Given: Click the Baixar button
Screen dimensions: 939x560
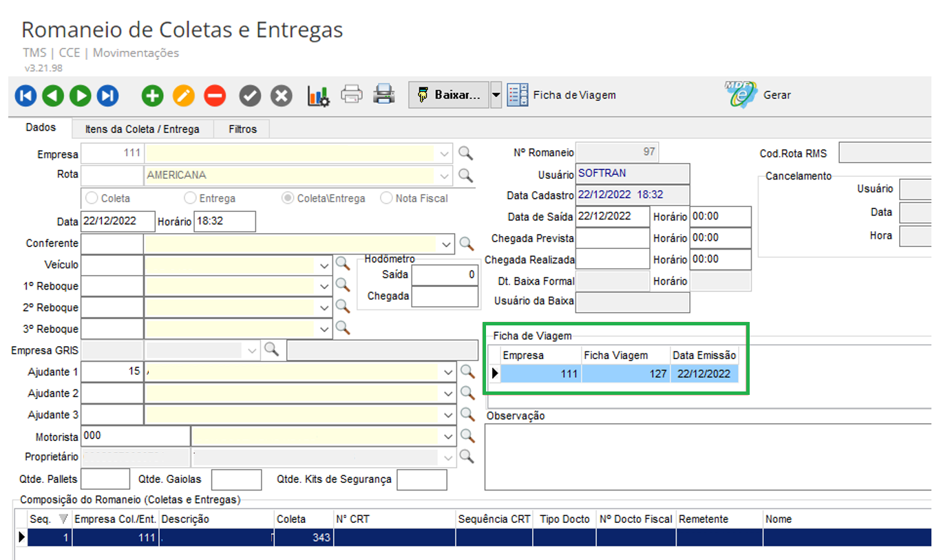Looking at the screenshot, I should pos(449,96).
